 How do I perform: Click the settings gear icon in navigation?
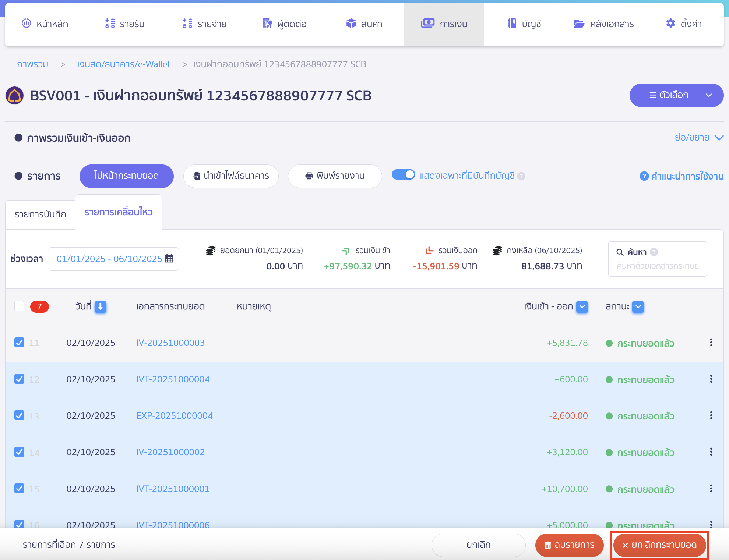[670, 24]
